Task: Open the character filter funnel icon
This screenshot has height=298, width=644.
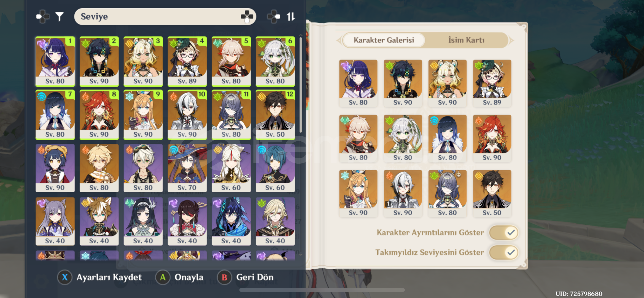Action: tap(60, 17)
